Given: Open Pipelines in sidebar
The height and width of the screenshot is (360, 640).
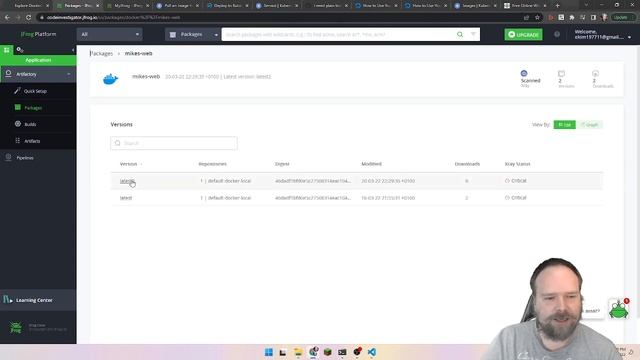Looking at the screenshot, I should click(25, 158).
